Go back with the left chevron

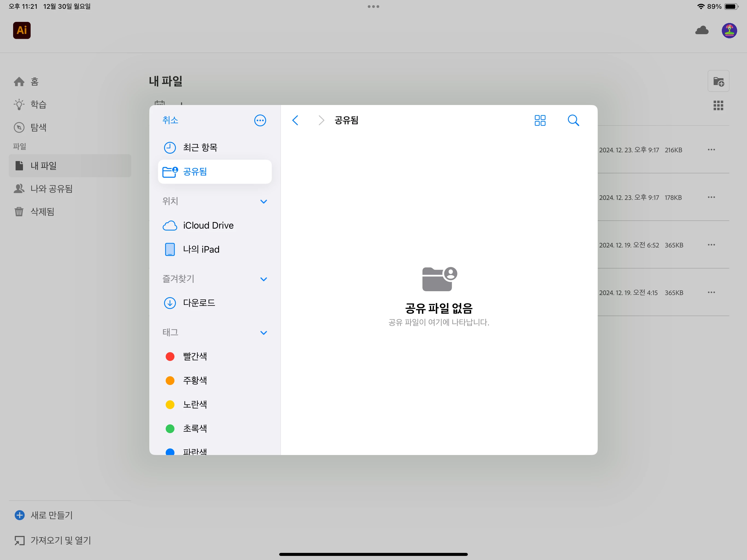tap(295, 120)
